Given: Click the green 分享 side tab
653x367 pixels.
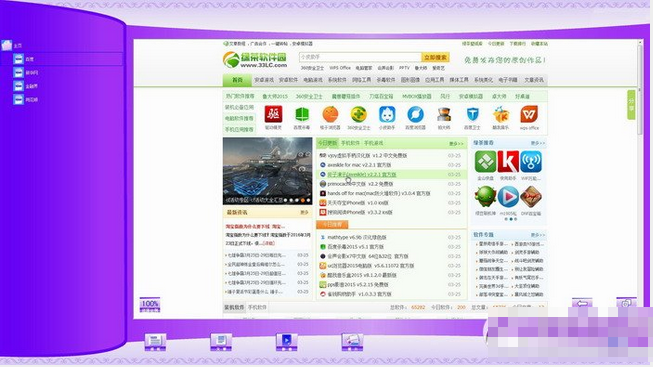Looking at the screenshot, I should 631,105.
